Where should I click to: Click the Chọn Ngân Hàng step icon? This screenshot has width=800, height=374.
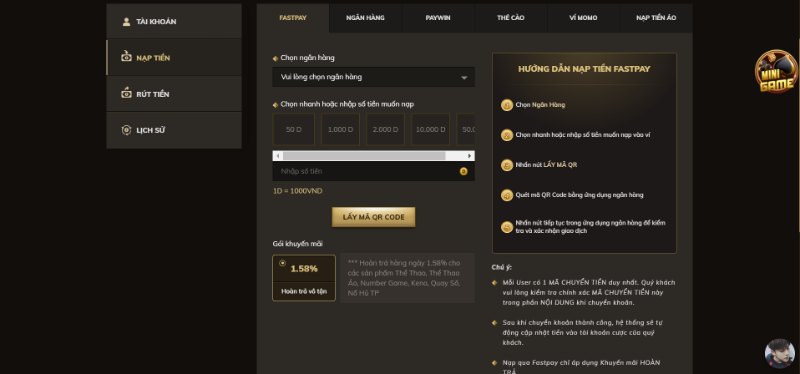[x=507, y=105]
